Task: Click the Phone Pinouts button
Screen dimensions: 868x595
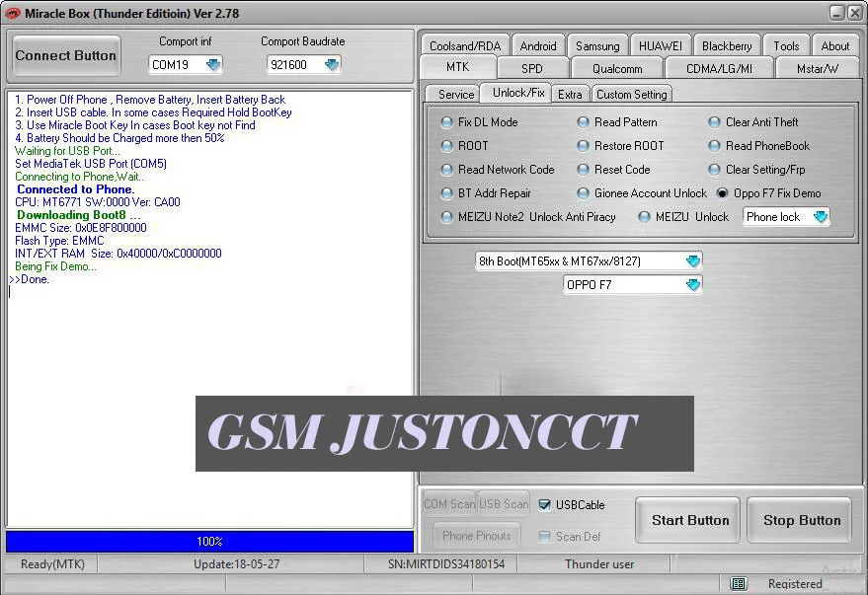Action: point(477,535)
